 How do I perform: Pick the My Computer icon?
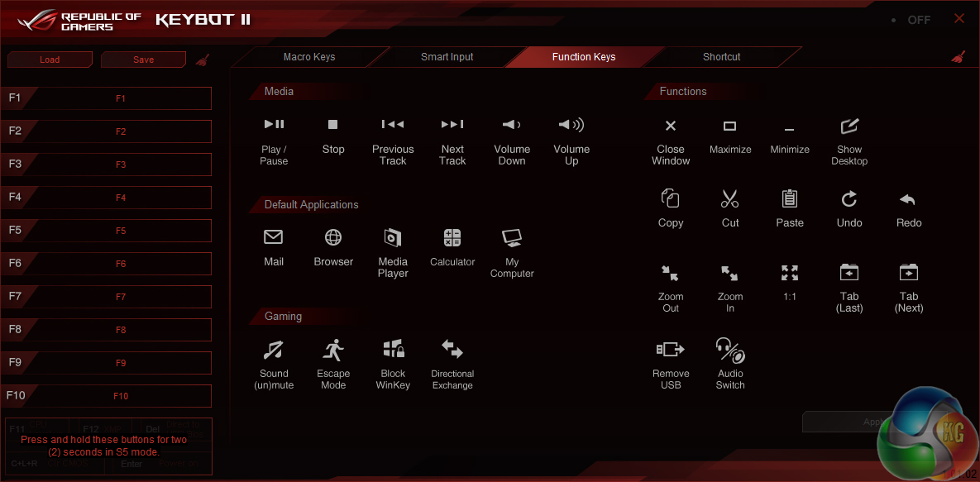coord(512,237)
